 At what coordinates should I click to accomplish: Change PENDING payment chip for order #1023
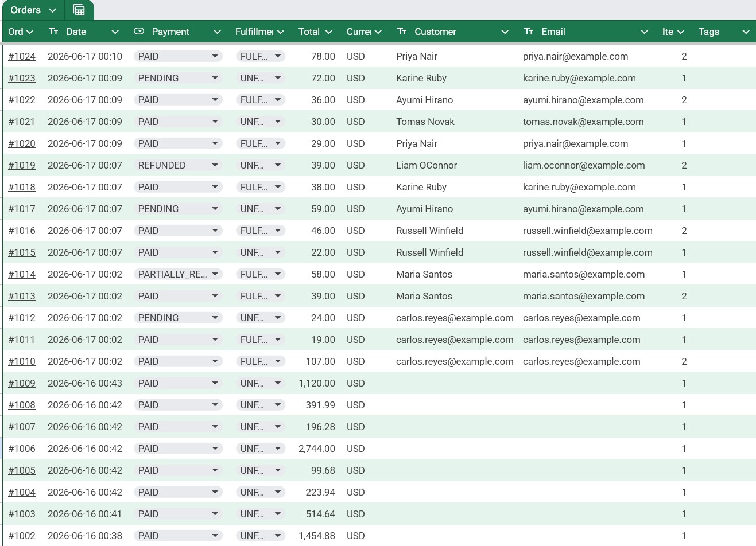(x=178, y=78)
